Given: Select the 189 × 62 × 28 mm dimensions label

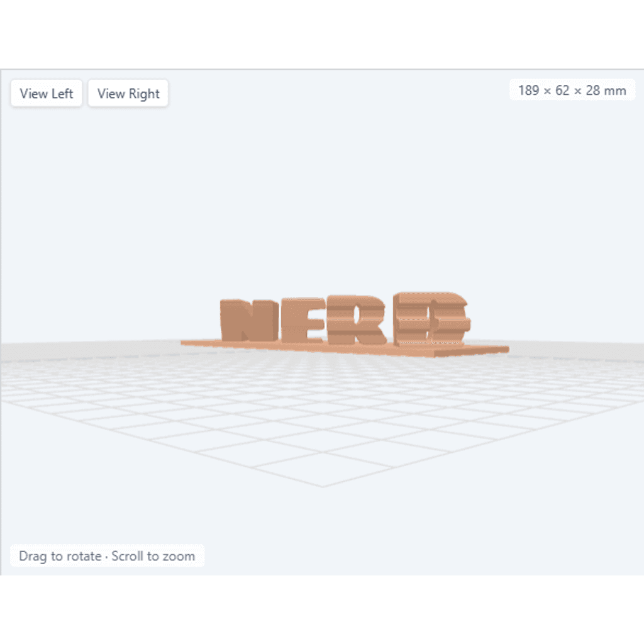Looking at the screenshot, I should click(x=572, y=90).
